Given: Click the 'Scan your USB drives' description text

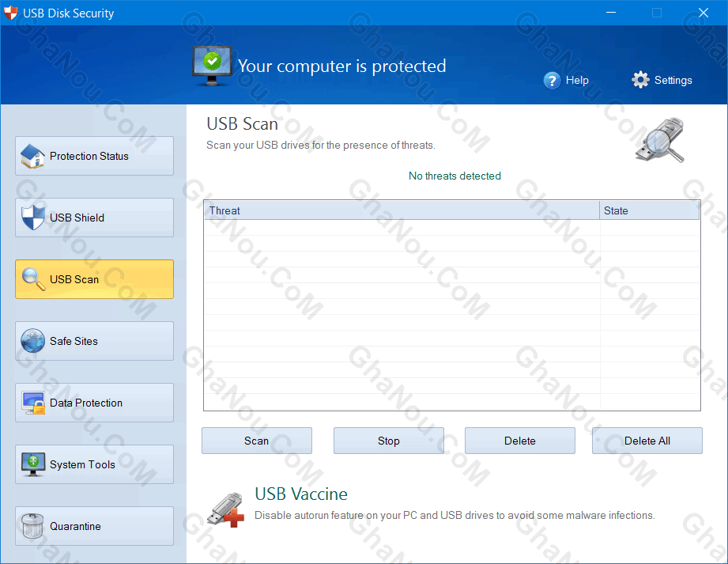Looking at the screenshot, I should (x=321, y=146).
